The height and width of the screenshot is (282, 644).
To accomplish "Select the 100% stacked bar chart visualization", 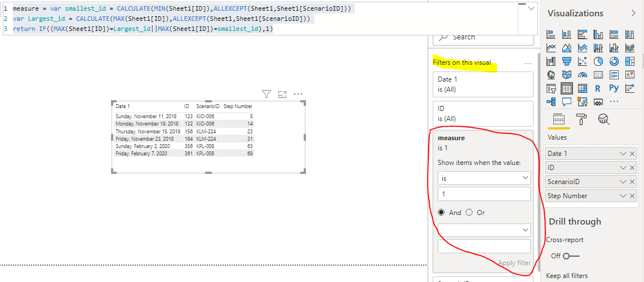I will [614, 34].
